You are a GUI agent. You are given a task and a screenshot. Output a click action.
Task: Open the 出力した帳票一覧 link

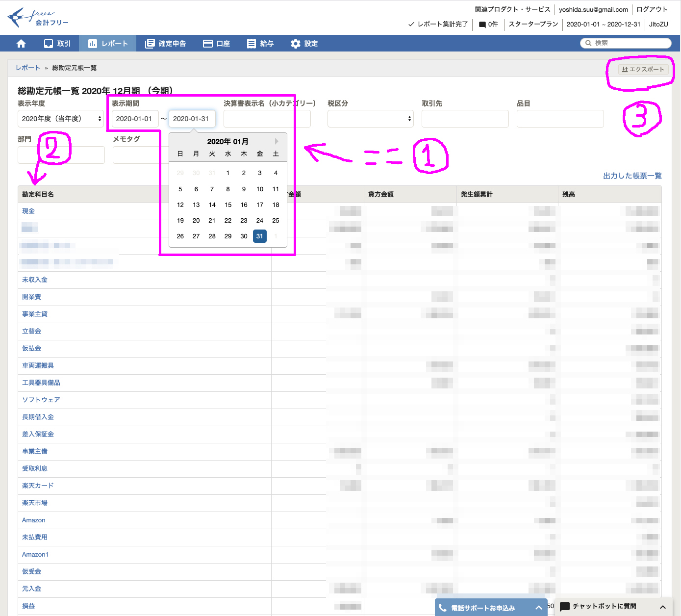[632, 176]
